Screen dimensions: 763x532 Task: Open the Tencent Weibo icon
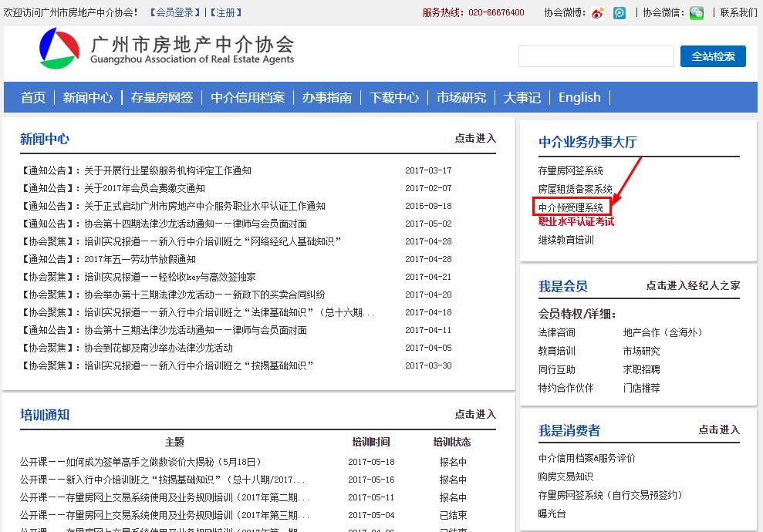[x=620, y=13]
